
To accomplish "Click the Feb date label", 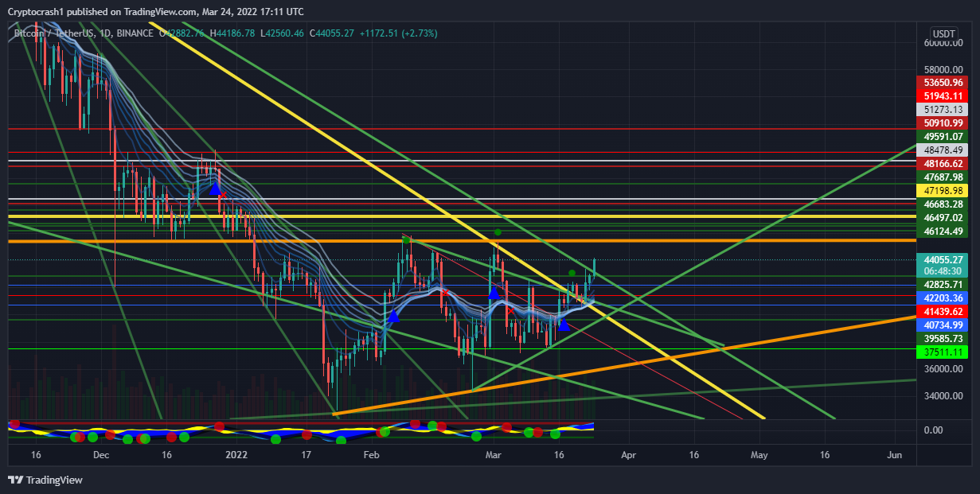I will (370, 456).
